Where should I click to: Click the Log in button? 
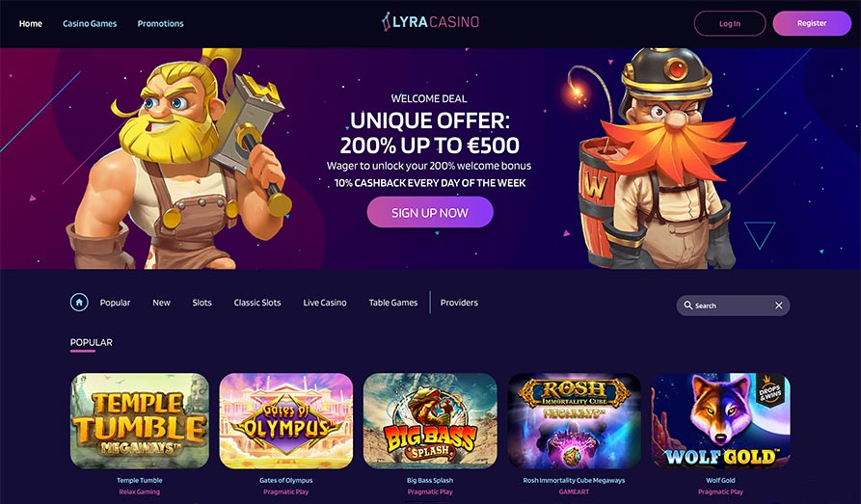[730, 23]
